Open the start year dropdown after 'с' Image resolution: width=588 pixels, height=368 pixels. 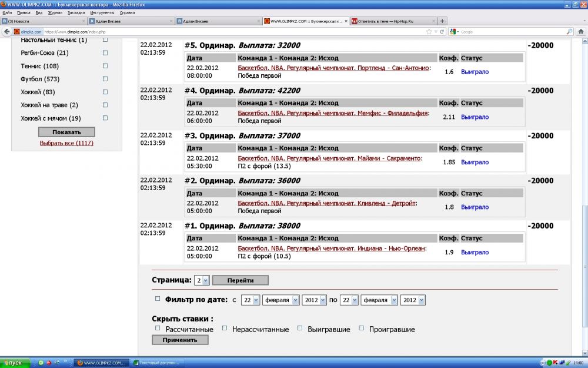(x=314, y=300)
